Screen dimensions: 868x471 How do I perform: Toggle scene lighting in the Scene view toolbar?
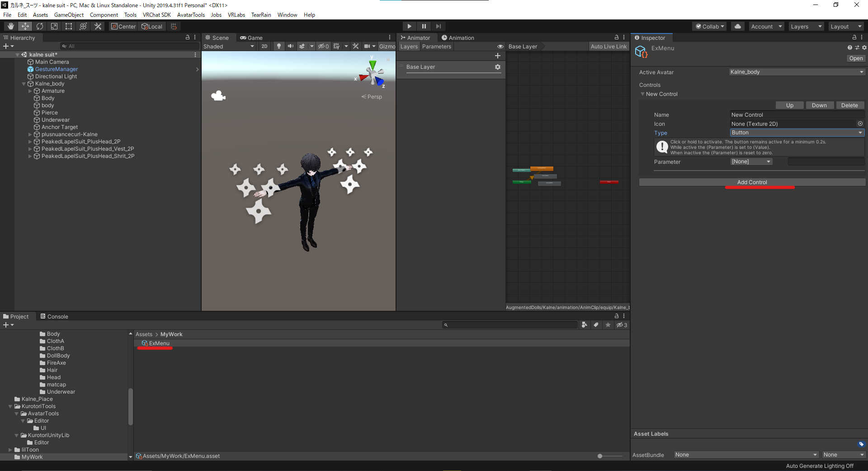pos(279,46)
